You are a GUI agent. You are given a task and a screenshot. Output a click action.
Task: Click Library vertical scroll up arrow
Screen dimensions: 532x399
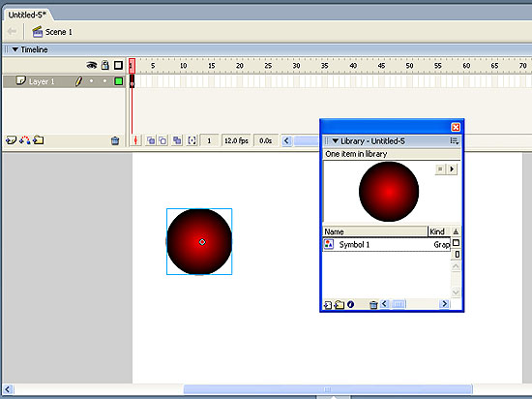point(456,266)
